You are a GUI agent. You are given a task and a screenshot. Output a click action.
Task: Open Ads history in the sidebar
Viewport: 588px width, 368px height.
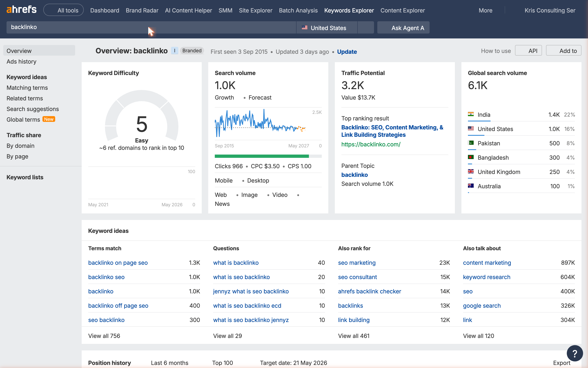tap(21, 62)
